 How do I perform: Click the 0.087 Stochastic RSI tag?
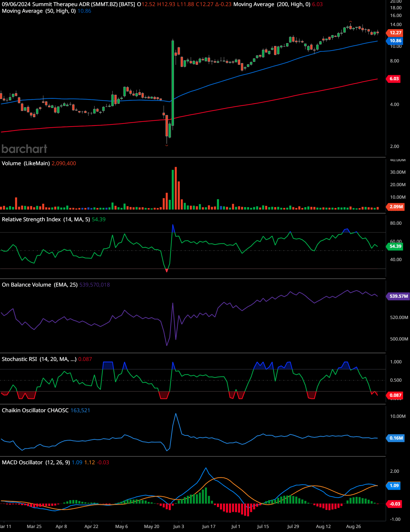(x=395, y=395)
